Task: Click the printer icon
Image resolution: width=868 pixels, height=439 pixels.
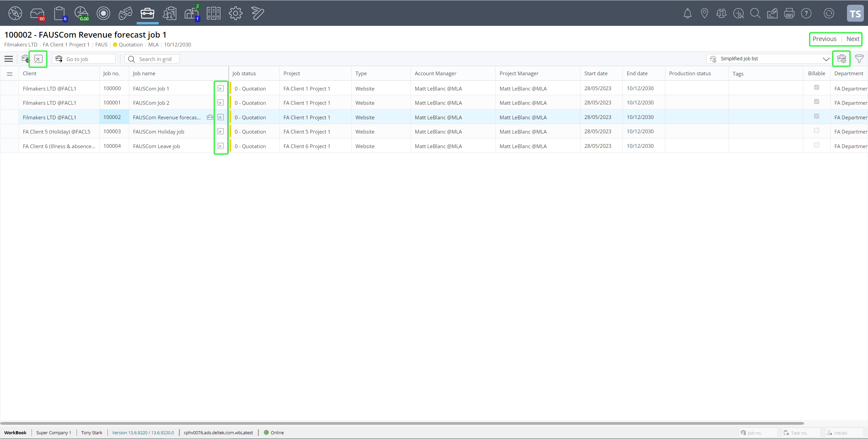Action: point(789,13)
